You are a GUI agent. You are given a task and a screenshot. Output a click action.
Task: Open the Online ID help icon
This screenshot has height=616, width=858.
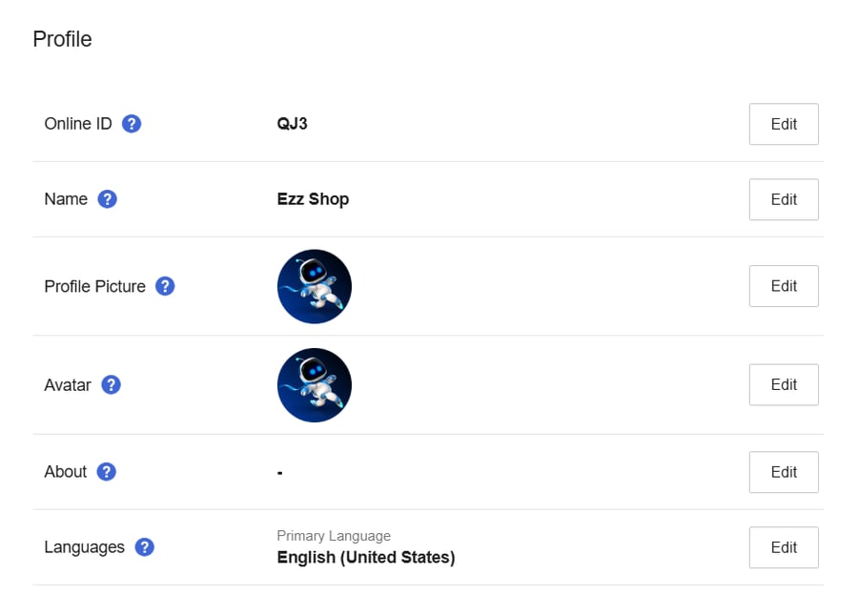click(x=132, y=124)
